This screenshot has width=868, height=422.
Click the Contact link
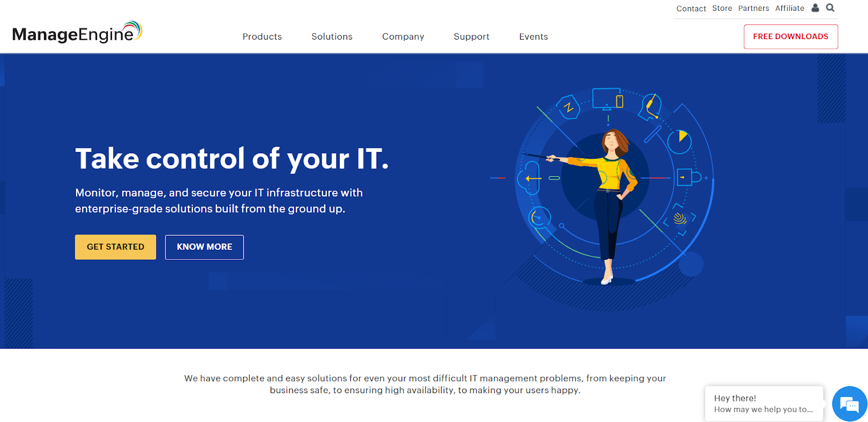click(691, 9)
